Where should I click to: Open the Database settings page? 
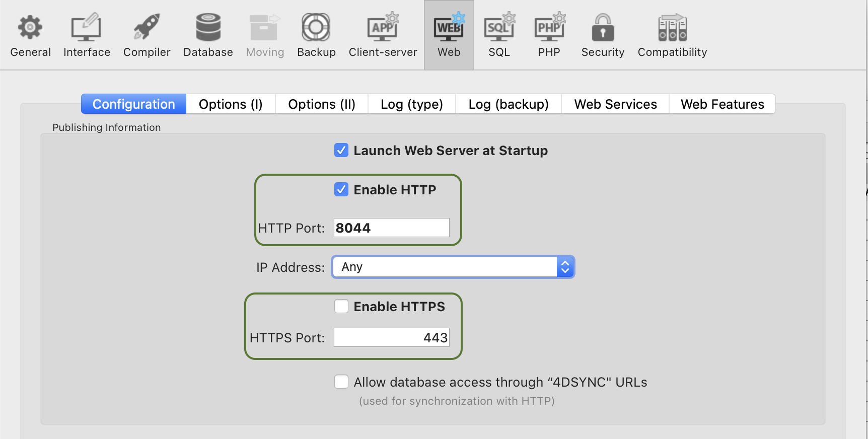pyautogui.click(x=208, y=35)
